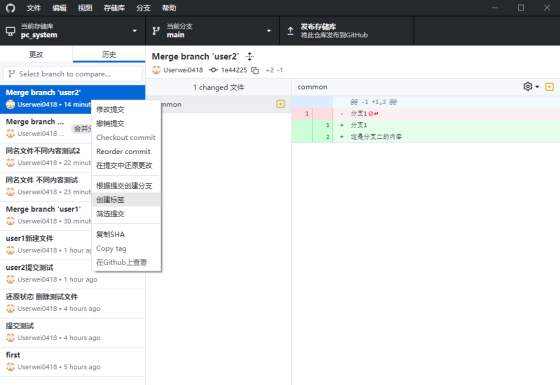The width and height of the screenshot is (560, 385).
Task: Click added line 2 这是分支二的内容
Action: (x=426, y=136)
